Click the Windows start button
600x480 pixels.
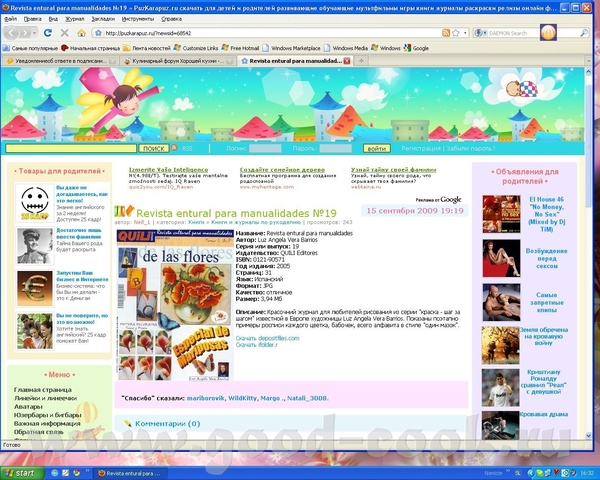(22, 473)
